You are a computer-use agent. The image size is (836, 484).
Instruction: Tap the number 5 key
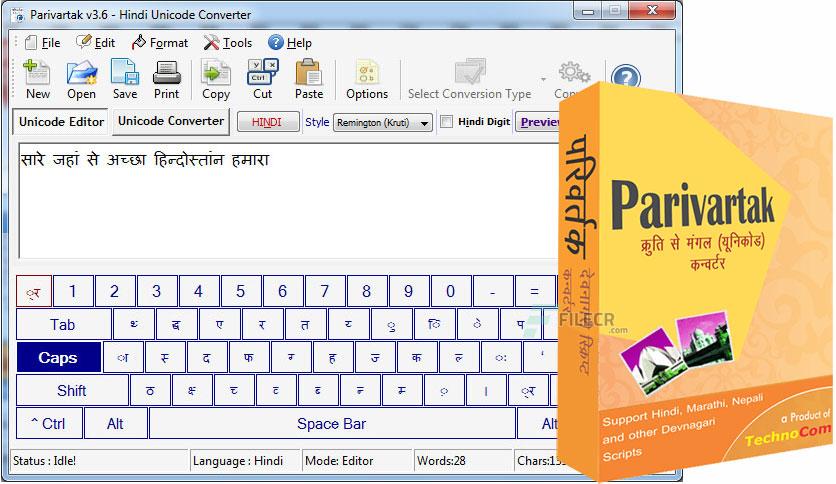[x=240, y=291]
